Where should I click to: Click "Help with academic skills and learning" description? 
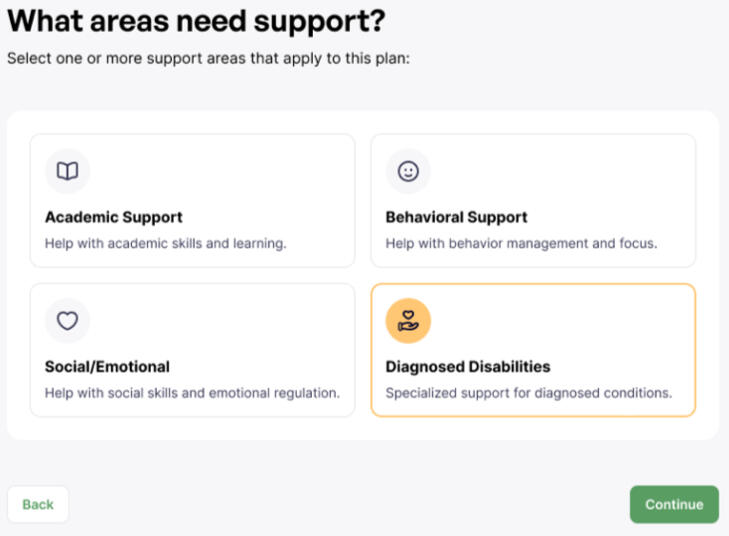pos(166,243)
